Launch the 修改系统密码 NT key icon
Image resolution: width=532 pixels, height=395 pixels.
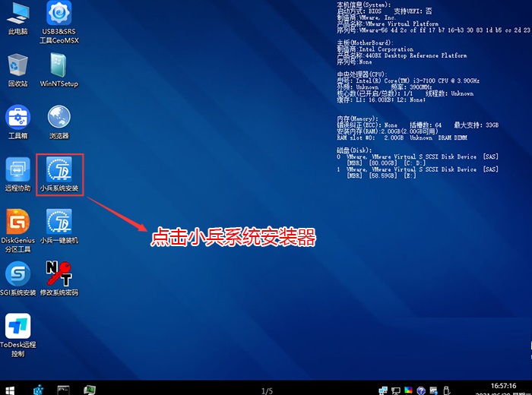click(x=59, y=279)
